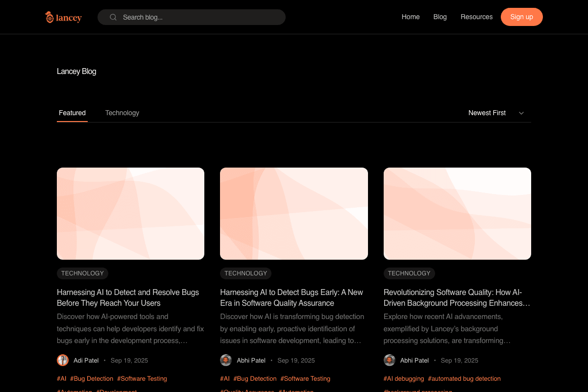The width and height of the screenshot is (588, 392).
Task: Open the Newest First sort dropdown
Action: [x=492, y=113]
